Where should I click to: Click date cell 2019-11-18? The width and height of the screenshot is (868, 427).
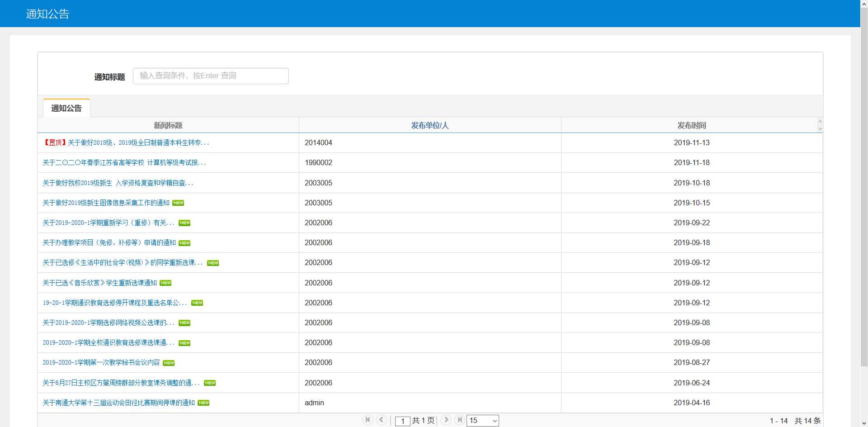pyautogui.click(x=692, y=162)
